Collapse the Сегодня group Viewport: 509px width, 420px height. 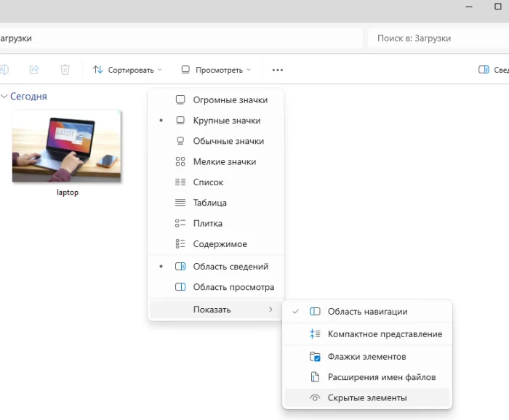click(x=4, y=97)
